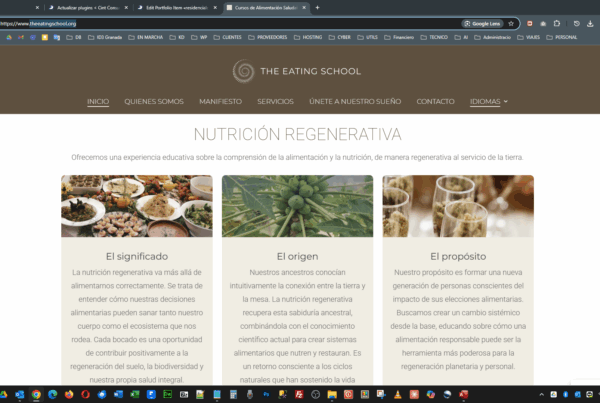Go to QUIENES SOMOS menu item
600x403 pixels.
click(x=154, y=101)
